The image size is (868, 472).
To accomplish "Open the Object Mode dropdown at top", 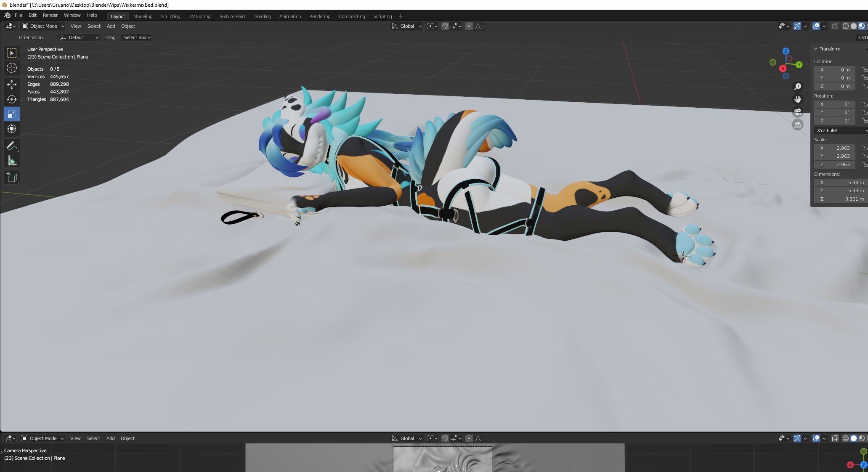I will pyautogui.click(x=43, y=26).
